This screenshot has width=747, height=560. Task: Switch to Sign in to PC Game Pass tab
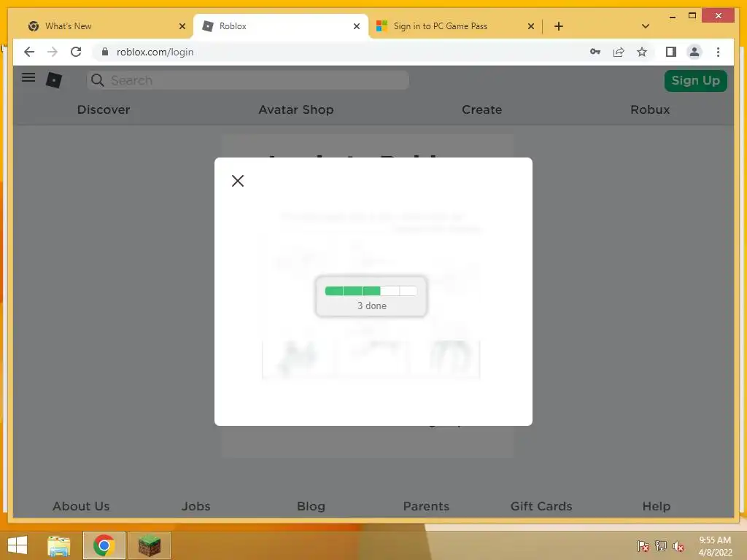pos(455,26)
